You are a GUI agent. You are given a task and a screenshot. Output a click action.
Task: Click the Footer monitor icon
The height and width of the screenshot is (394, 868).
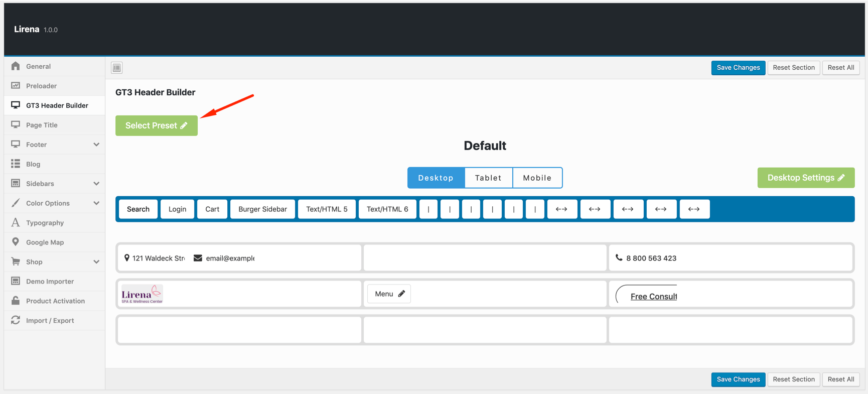coord(16,144)
